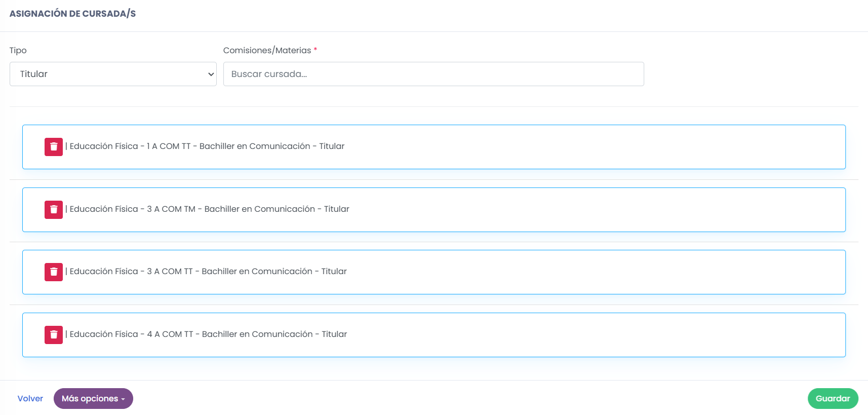Select the Educación Física 3 A COM TM row

click(x=434, y=210)
